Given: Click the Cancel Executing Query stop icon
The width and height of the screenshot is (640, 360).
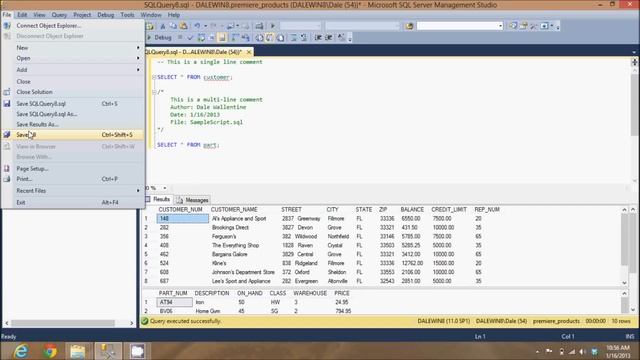Looking at the screenshot, I should point(180,37).
